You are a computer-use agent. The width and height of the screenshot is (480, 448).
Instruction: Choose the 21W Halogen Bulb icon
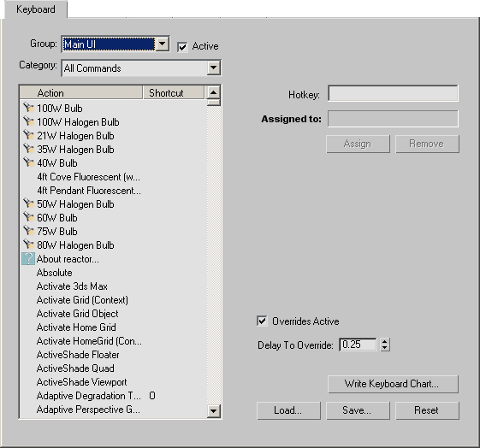coord(28,135)
